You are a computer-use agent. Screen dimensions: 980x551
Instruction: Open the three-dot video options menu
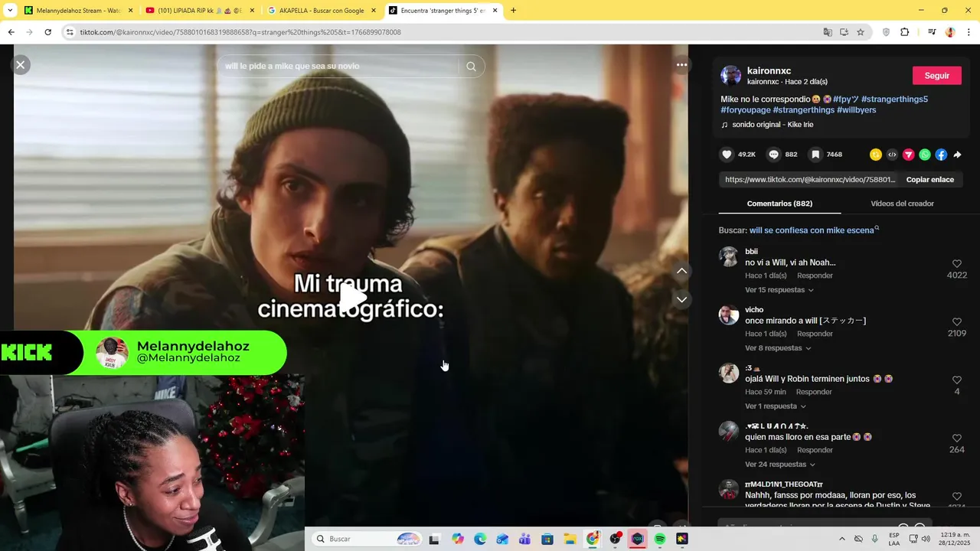point(681,65)
